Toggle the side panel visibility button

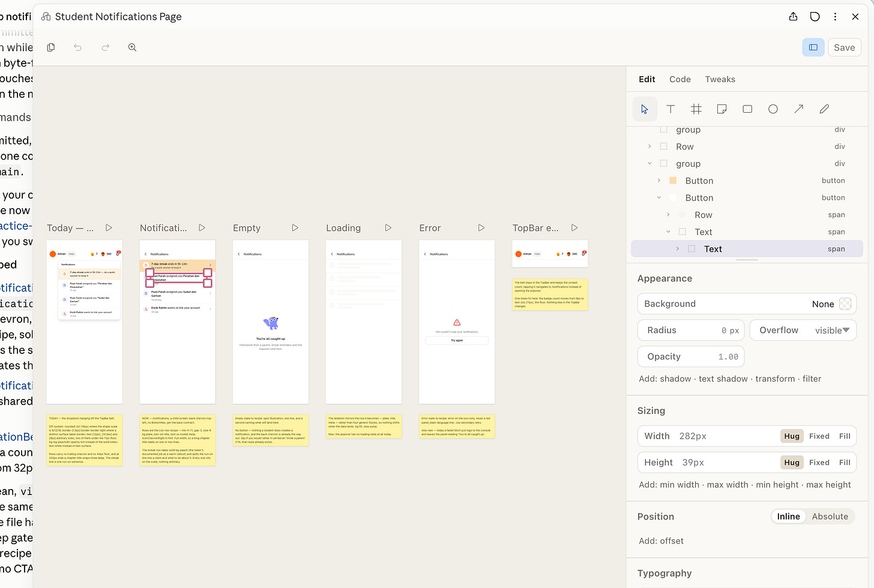click(x=813, y=47)
